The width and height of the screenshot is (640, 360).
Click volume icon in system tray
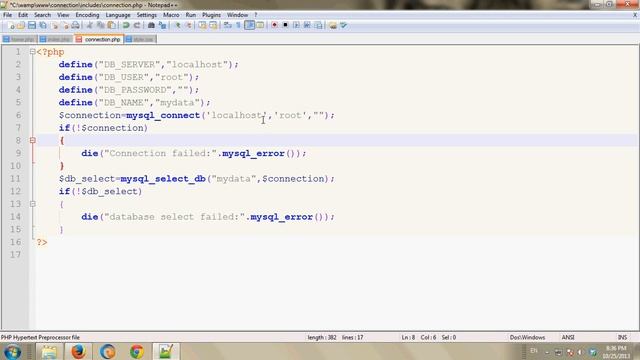click(580, 352)
